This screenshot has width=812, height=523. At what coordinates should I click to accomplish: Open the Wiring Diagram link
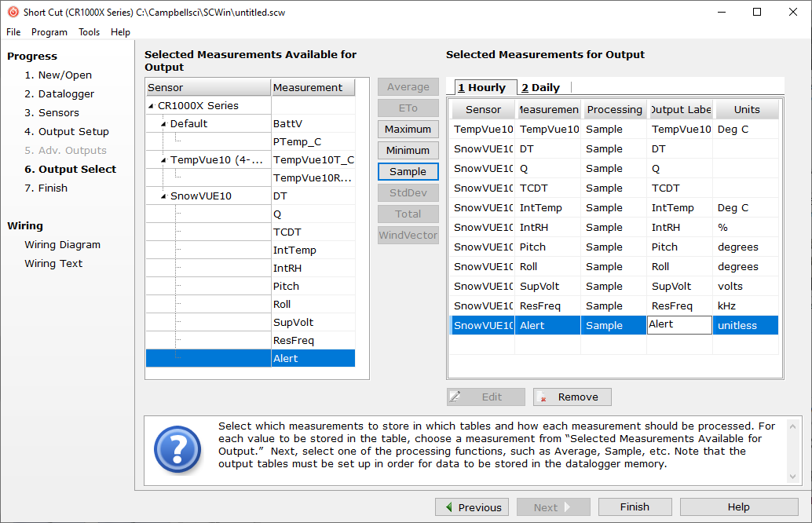[x=62, y=245]
